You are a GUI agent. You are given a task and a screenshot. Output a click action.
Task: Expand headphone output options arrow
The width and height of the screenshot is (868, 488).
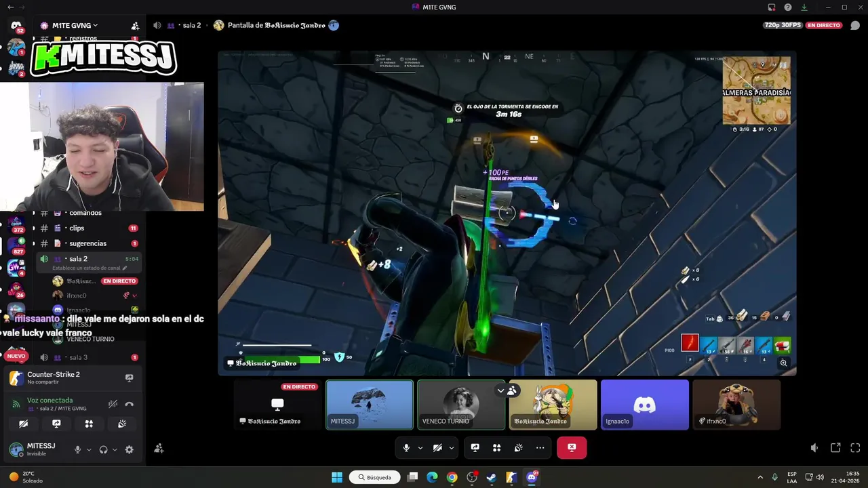(x=115, y=449)
